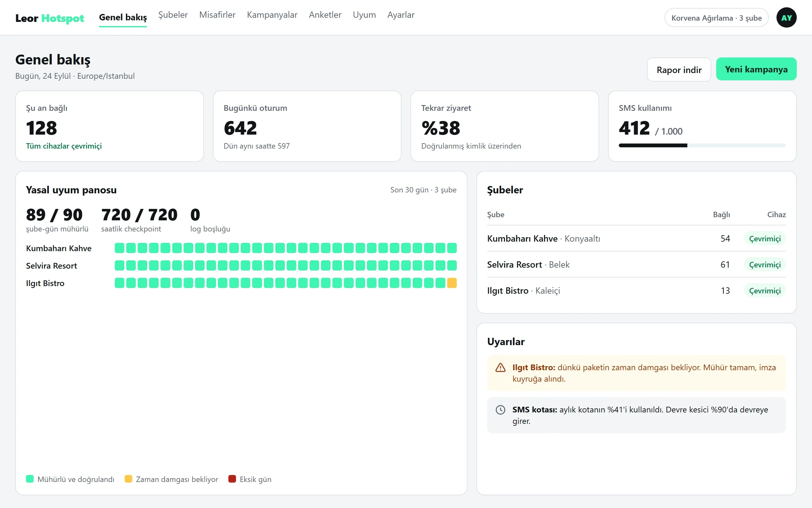Click the 89 / 90 şube-gün mühürlü stat
Image resolution: width=812 pixels, height=508 pixels.
[x=57, y=220]
